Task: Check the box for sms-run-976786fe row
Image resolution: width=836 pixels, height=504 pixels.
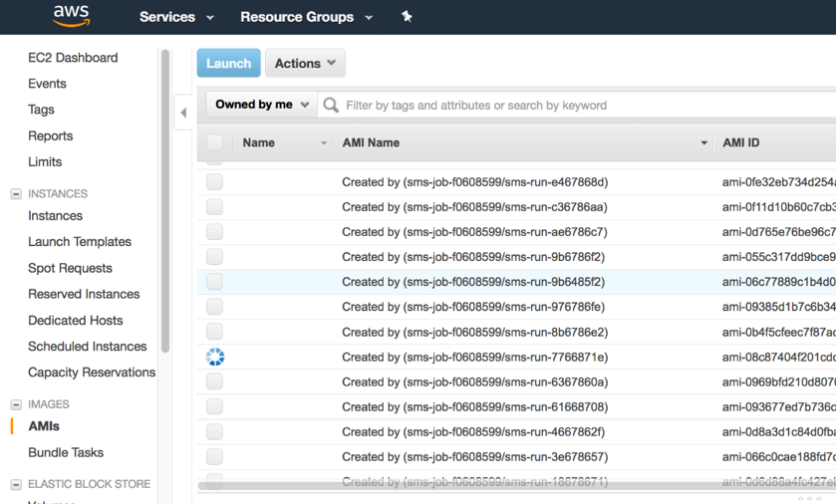Action: [214, 307]
